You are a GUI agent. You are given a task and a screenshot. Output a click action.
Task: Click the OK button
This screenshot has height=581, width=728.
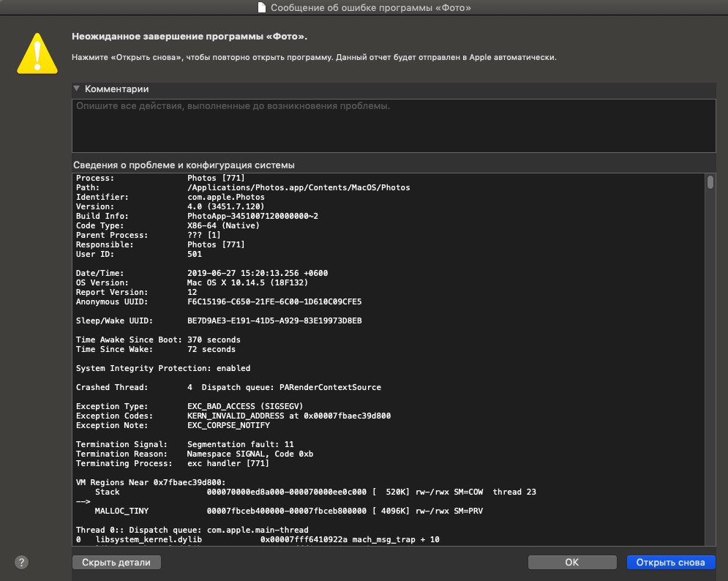pos(572,562)
